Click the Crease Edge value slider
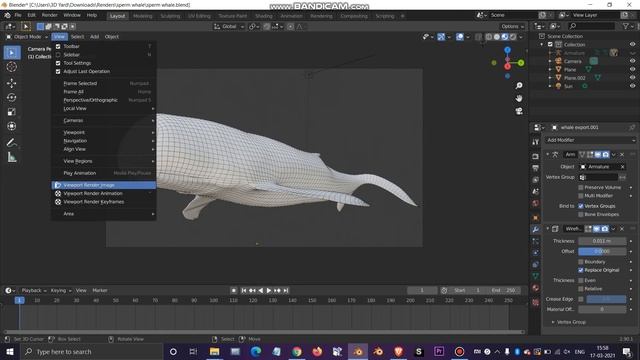 click(606, 299)
